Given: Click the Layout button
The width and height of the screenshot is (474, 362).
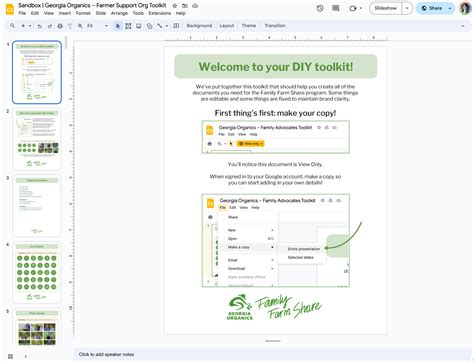Looking at the screenshot, I should (227, 26).
